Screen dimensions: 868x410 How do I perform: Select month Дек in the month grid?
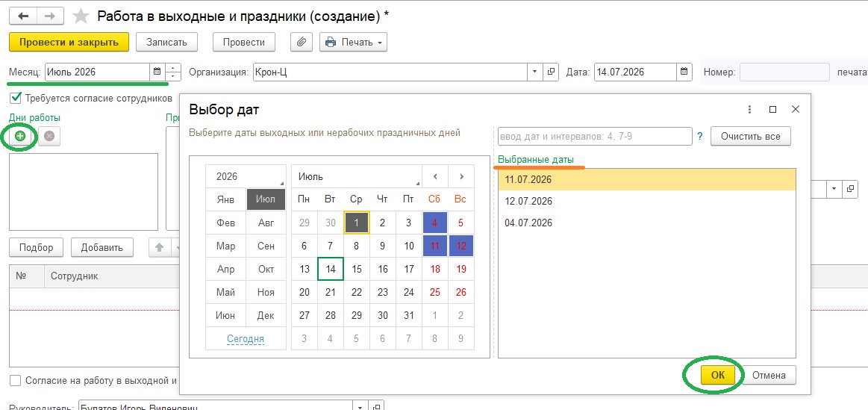coord(266,316)
